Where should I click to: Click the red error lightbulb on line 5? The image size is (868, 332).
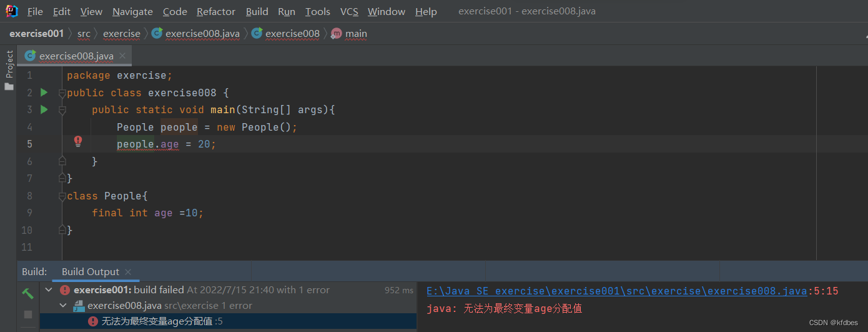(78, 141)
